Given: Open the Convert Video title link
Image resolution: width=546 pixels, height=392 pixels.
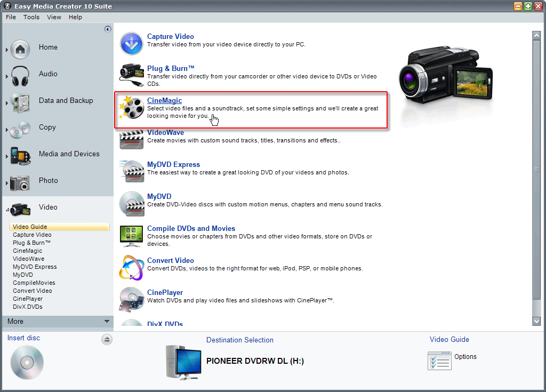Looking at the screenshot, I should [x=170, y=261].
